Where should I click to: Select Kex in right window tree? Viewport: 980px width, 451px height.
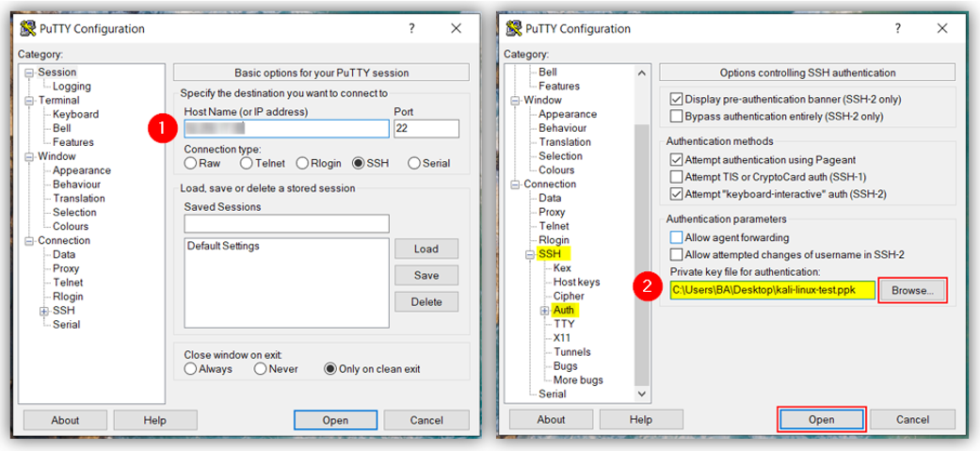(x=562, y=267)
